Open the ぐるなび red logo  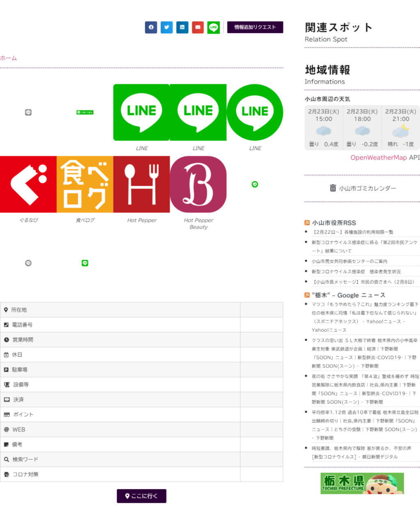tap(28, 184)
